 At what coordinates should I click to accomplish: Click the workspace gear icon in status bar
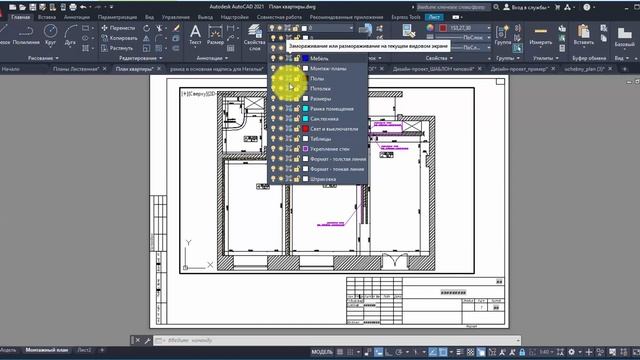pos(571,352)
